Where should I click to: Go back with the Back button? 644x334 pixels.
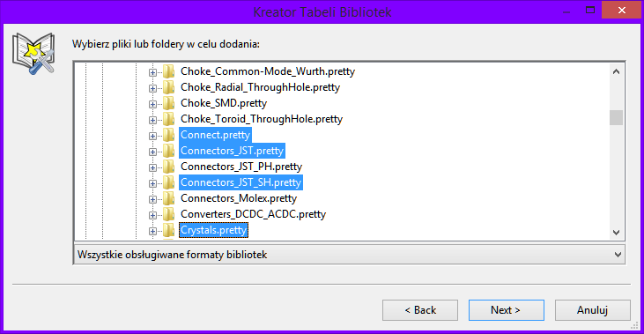420,310
